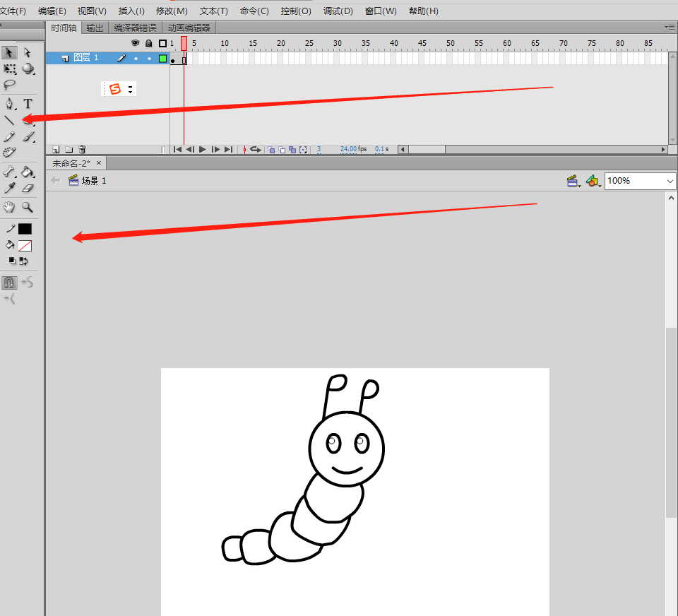Click the black stroke color swatch
Image resolution: width=678 pixels, height=616 pixels.
[x=25, y=229]
